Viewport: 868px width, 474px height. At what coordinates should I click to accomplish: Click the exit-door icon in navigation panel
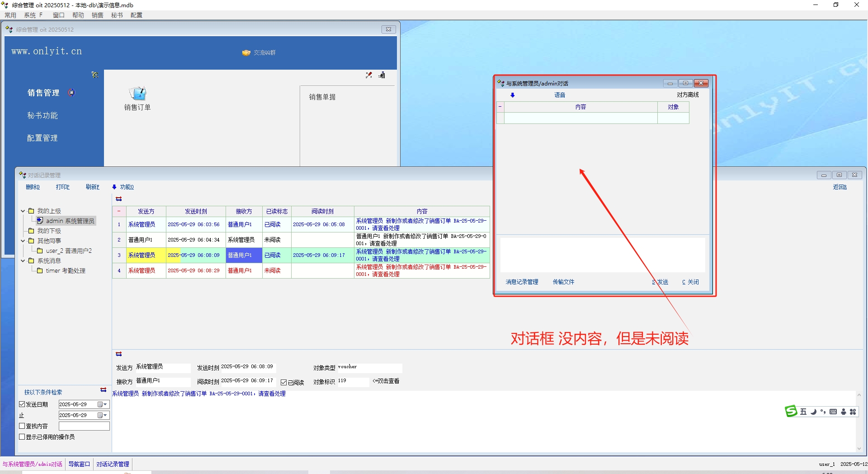tap(382, 75)
